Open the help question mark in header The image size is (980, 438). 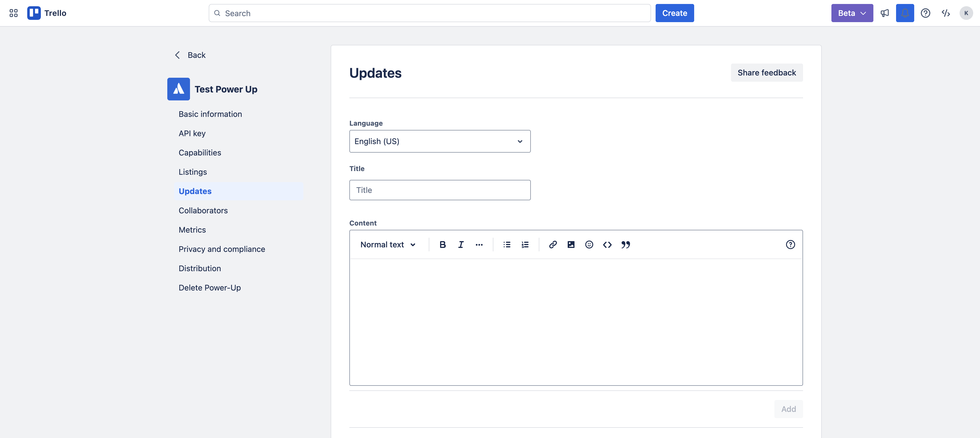point(925,13)
